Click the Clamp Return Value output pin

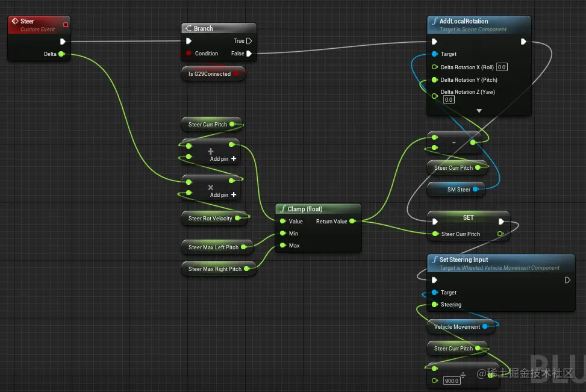click(x=352, y=221)
